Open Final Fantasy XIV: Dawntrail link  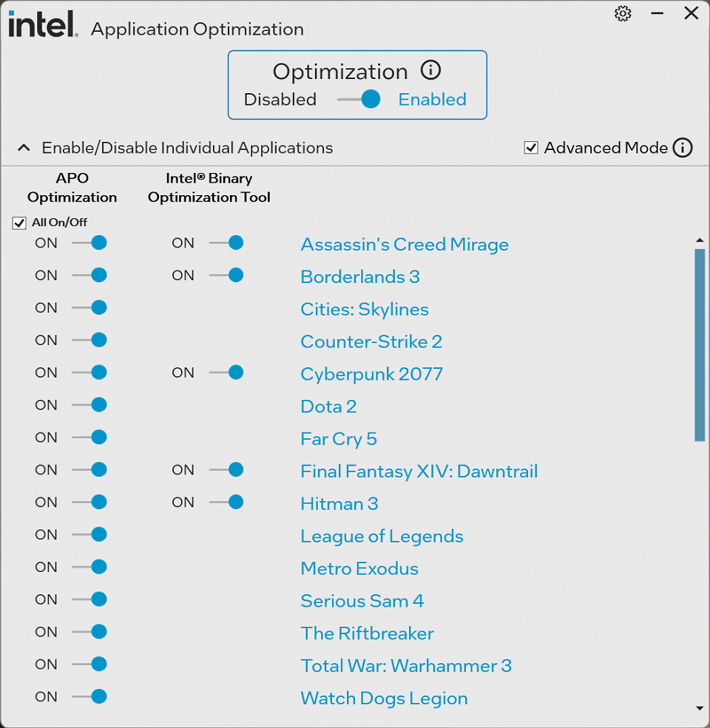tap(419, 472)
